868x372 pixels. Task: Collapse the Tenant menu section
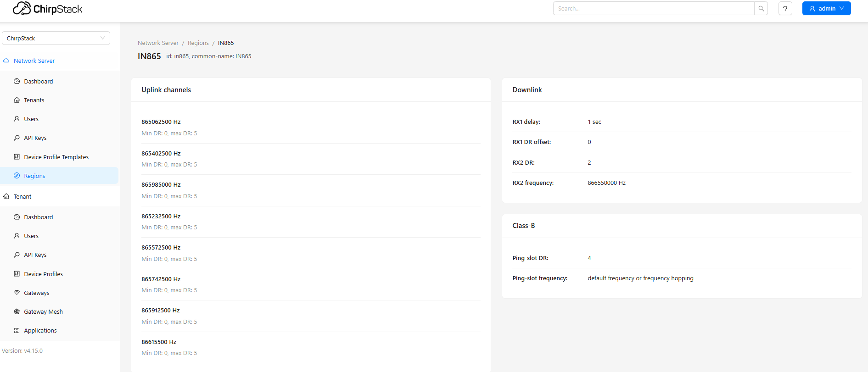[22, 196]
